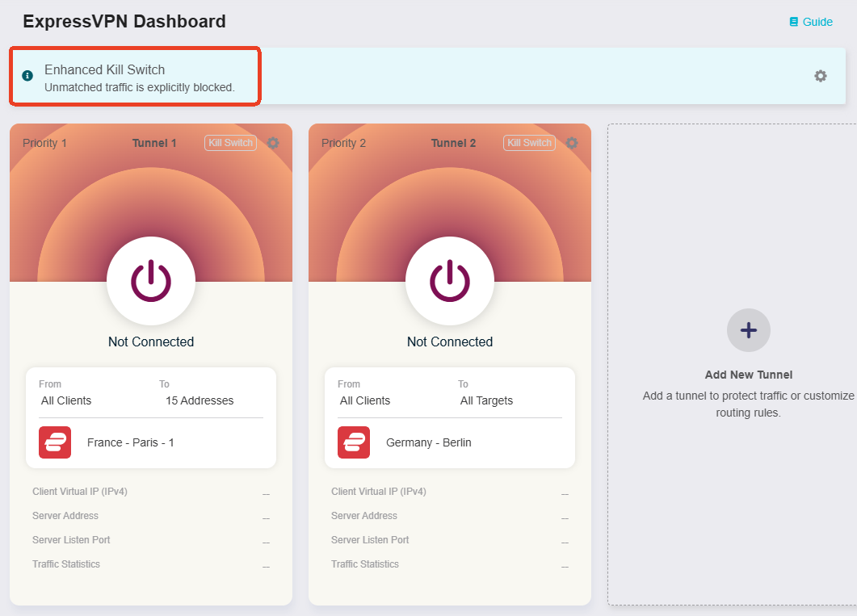Viewport: 857px width, 616px height.
Task: Click 15 Addresses target in Tunnel 1
Action: 200,400
